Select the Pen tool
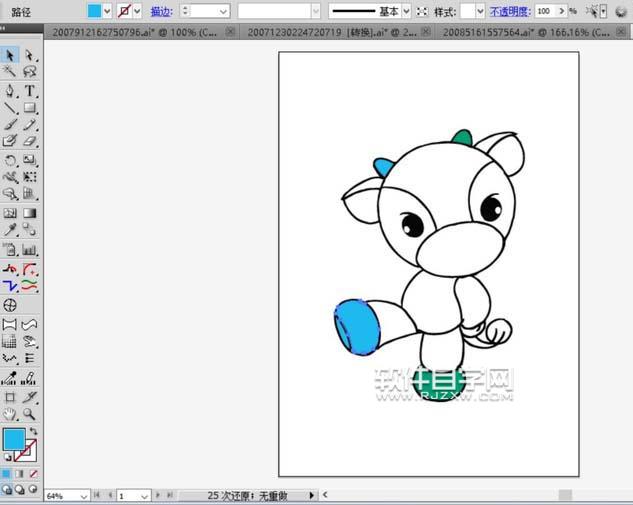This screenshot has height=505, width=633. click(x=10, y=90)
